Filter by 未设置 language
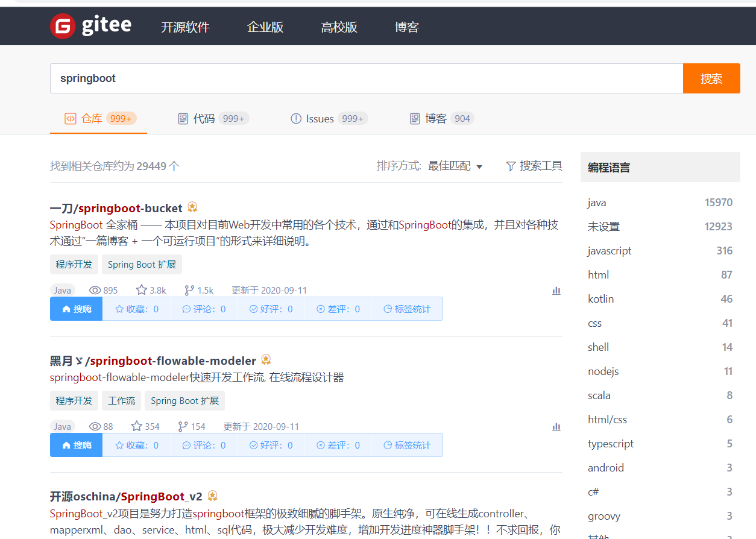Viewport: 756px width, 539px height. [660, 227]
